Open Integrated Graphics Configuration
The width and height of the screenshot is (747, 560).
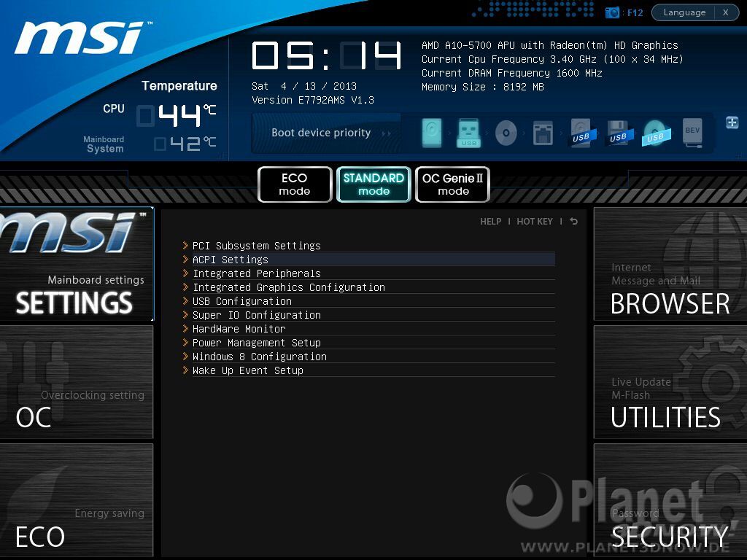(368, 287)
